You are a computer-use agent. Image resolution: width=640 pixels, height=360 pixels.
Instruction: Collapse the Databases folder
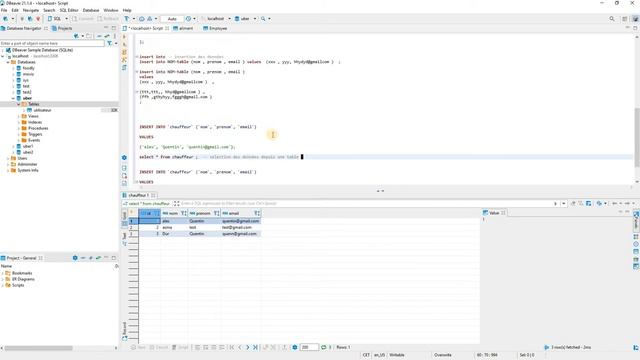point(8,62)
